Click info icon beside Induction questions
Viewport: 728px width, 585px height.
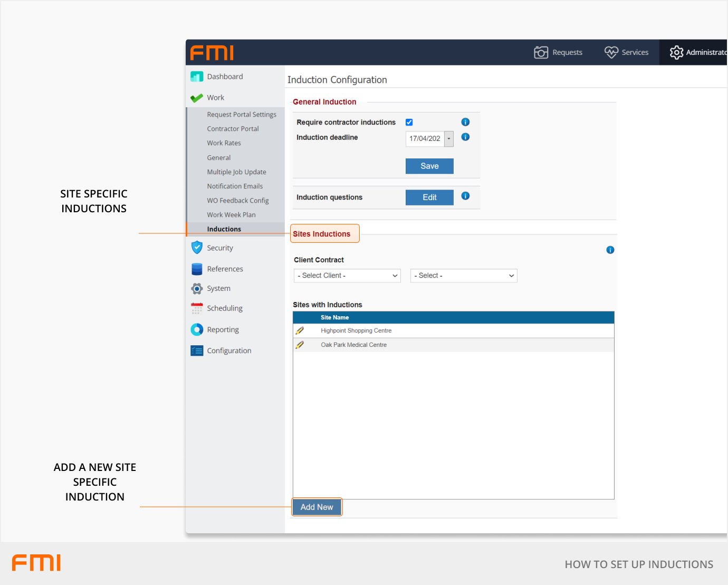tap(465, 196)
